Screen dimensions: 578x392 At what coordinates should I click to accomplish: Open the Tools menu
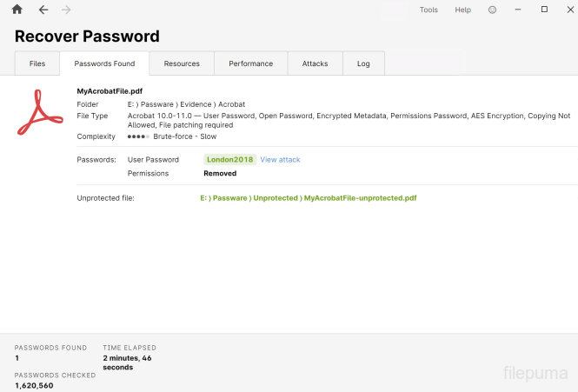tap(429, 10)
